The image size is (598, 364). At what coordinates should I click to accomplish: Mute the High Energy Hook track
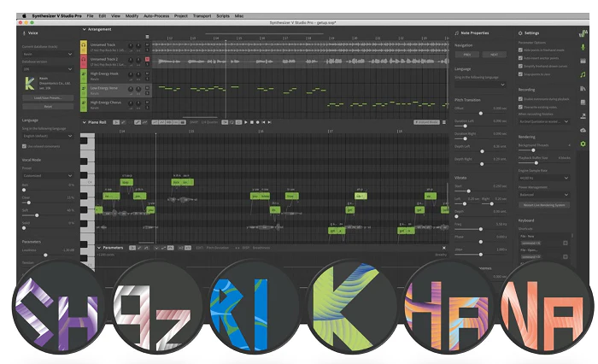[x=147, y=73]
